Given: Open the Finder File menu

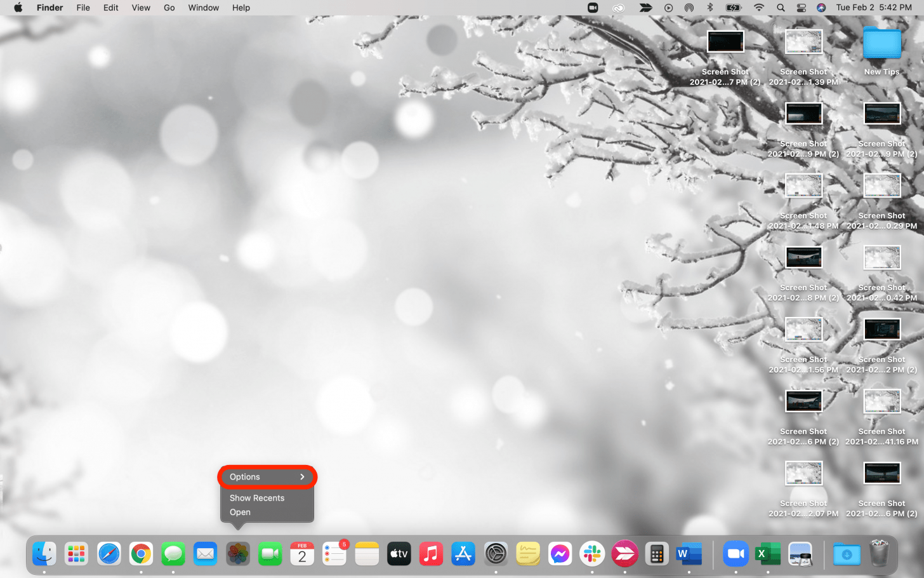Looking at the screenshot, I should pos(82,8).
